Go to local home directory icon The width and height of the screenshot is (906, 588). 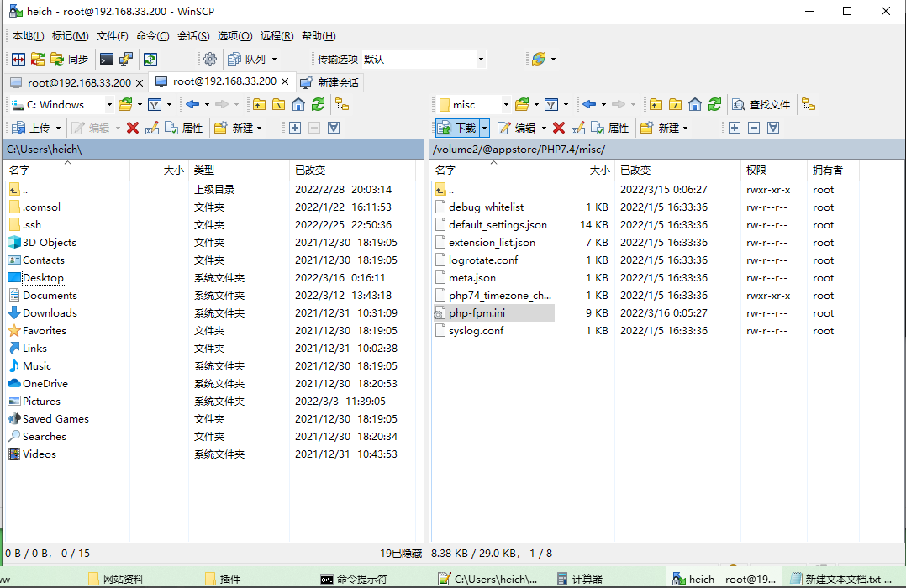(x=298, y=104)
